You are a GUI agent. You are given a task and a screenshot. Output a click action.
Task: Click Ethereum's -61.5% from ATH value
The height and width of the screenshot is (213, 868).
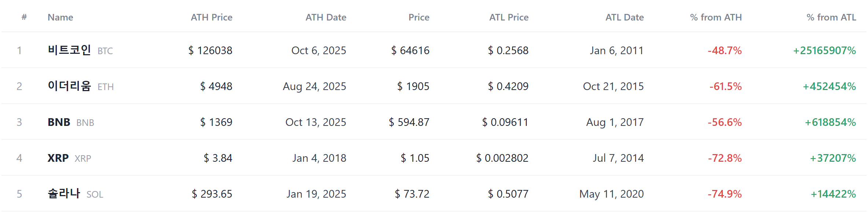coord(725,86)
